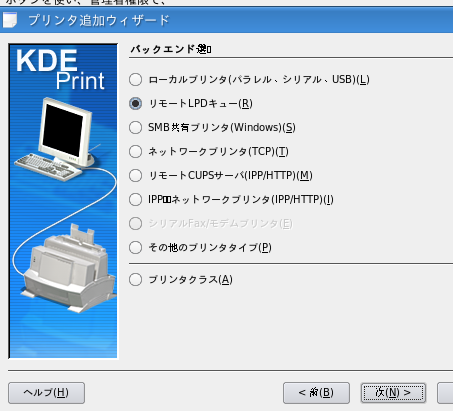Select その他のプリンタタイプ radio option
Image resolution: width=453 pixels, height=411 pixels.
click(135, 248)
